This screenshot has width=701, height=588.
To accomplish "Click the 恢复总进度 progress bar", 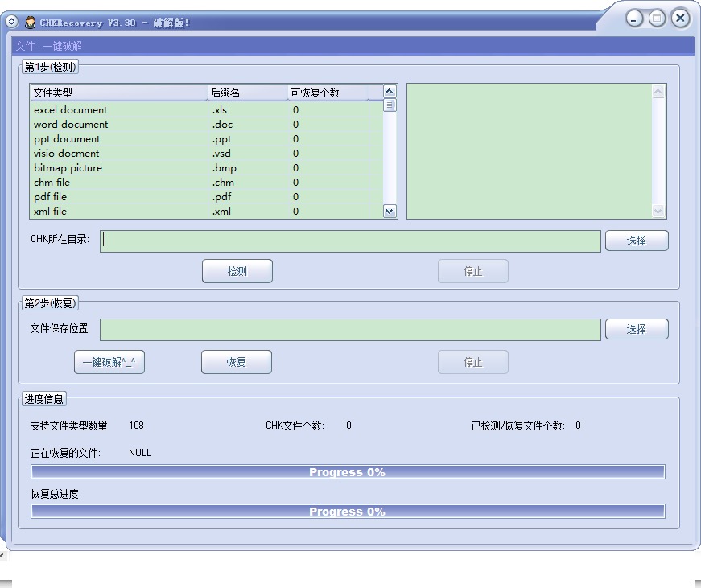I will (x=348, y=512).
